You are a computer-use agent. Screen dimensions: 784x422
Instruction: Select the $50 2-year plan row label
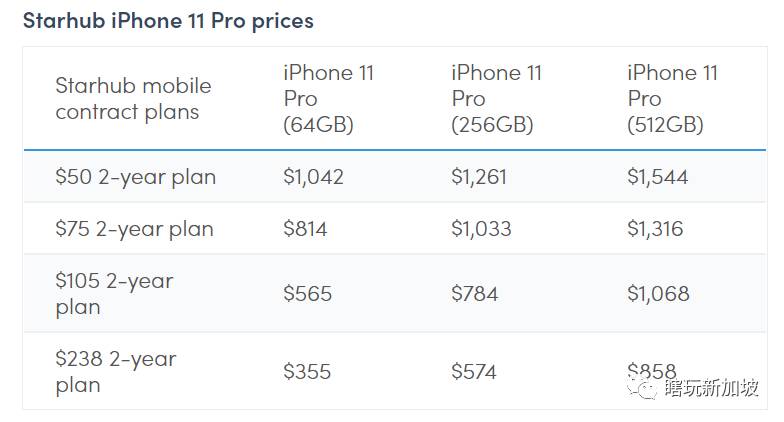[135, 177]
